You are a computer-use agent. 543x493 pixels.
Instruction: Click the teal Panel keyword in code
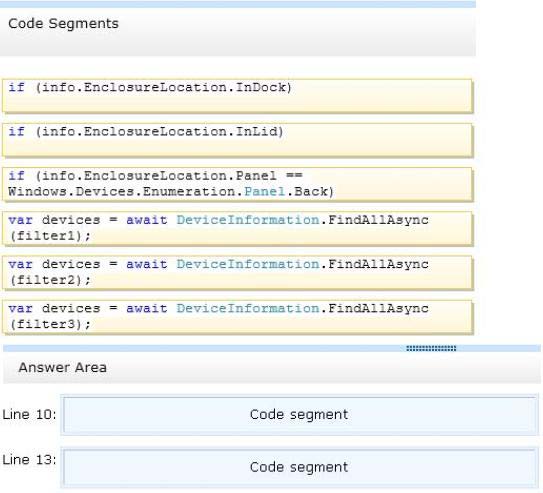tap(265, 191)
